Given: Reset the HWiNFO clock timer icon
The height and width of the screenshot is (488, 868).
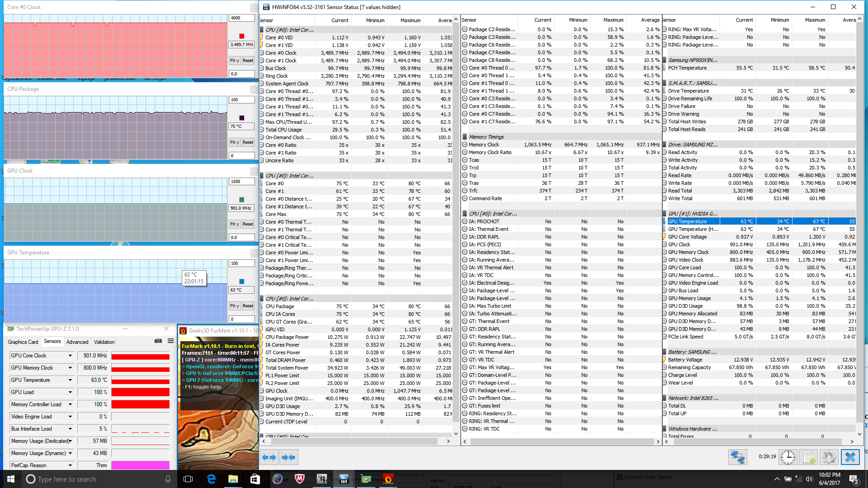Looking at the screenshot, I should pos(788,457).
